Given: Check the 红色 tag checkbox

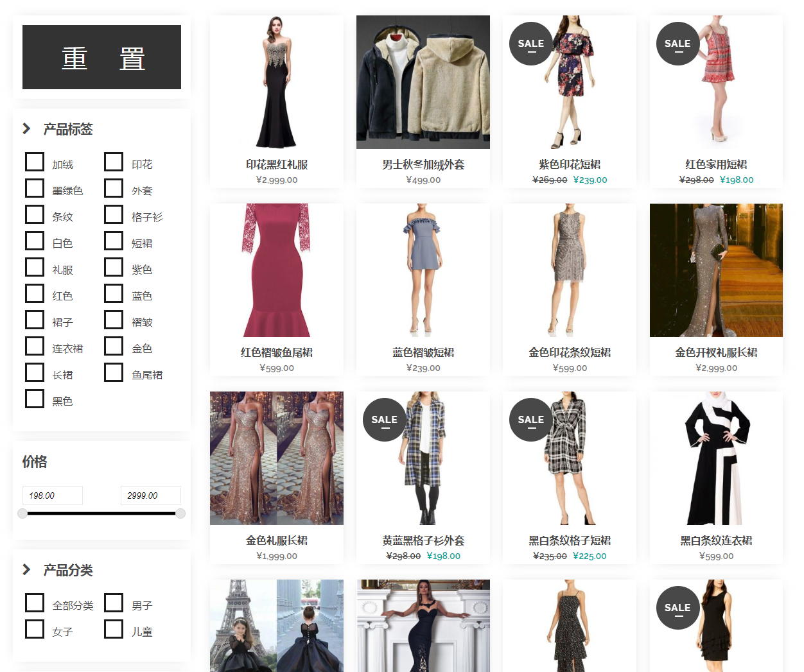Looking at the screenshot, I should coord(35,293).
